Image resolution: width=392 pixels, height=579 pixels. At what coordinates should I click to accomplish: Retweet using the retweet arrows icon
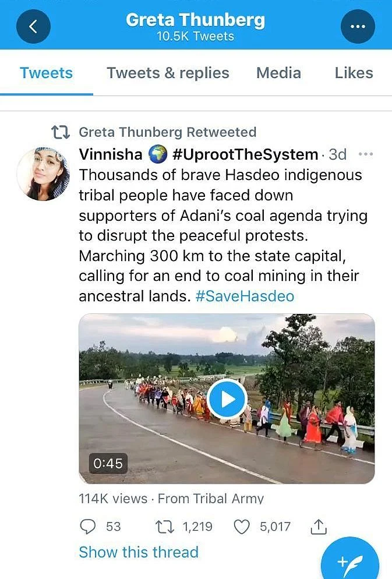tap(165, 527)
